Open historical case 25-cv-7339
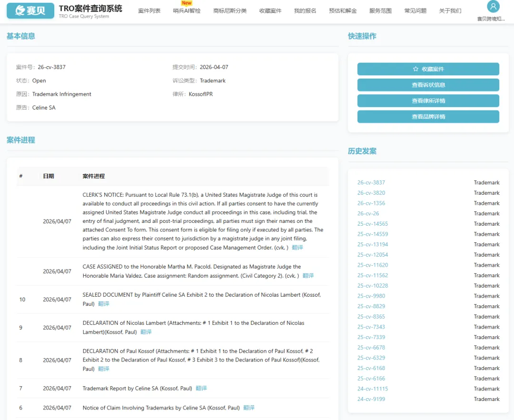514x420 pixels. tap(371, 337)
